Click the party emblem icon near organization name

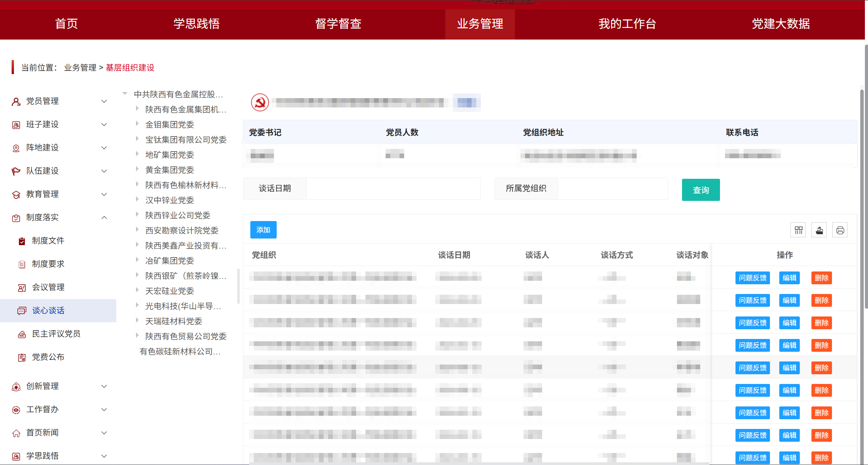click(x=260, y=102)
